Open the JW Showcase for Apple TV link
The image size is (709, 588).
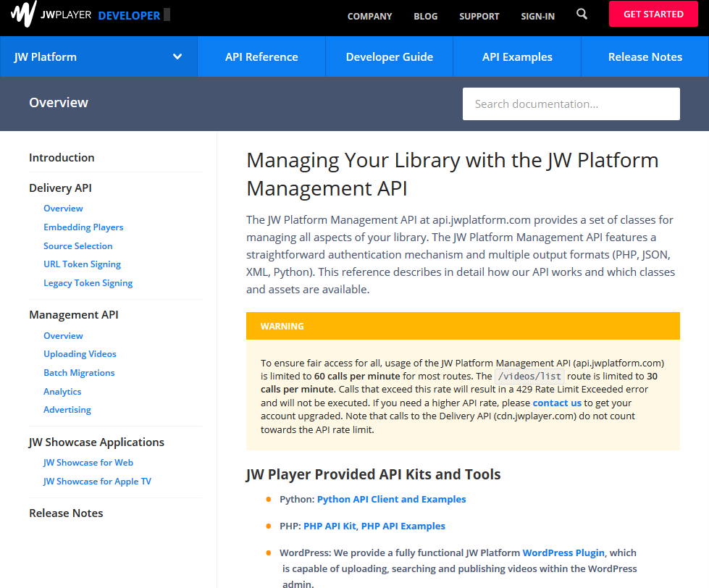coord(97,482)
